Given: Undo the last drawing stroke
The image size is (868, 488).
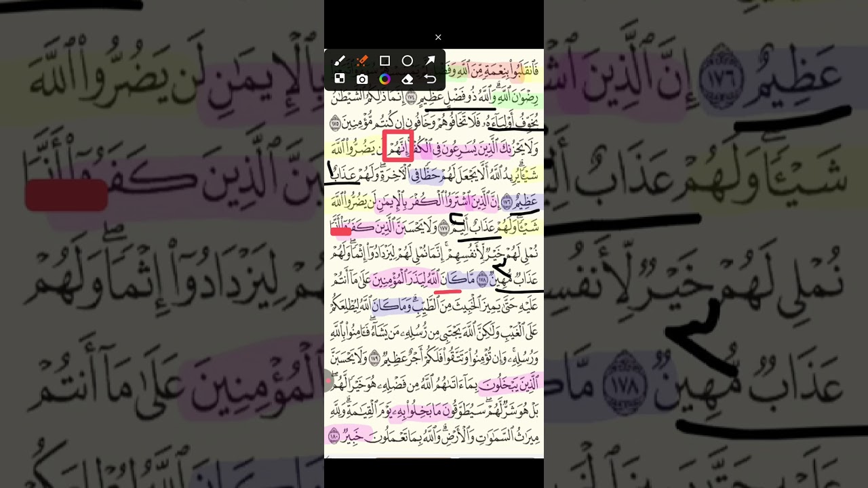Looking at the screenshot, I should pos(430,79).
